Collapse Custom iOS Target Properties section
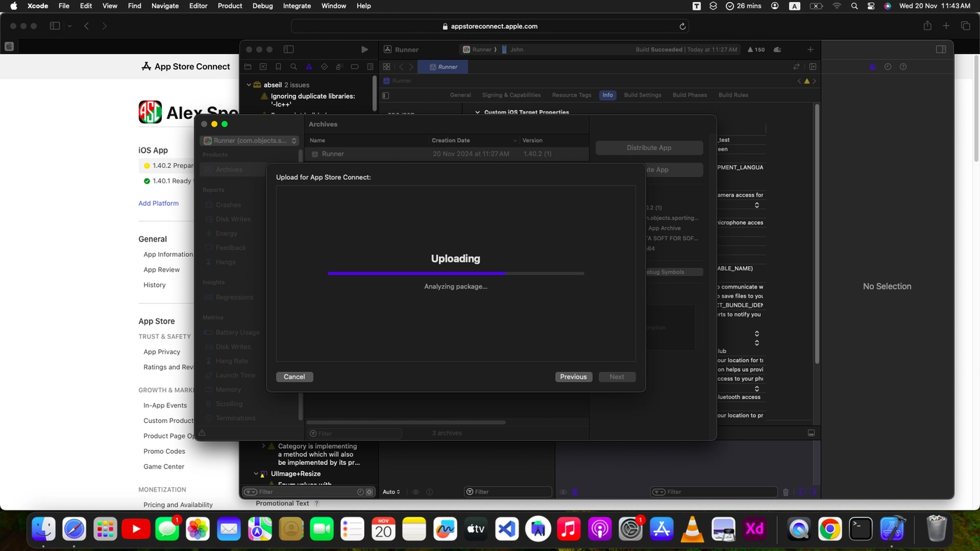980x551 pixels. pos(478,112)
